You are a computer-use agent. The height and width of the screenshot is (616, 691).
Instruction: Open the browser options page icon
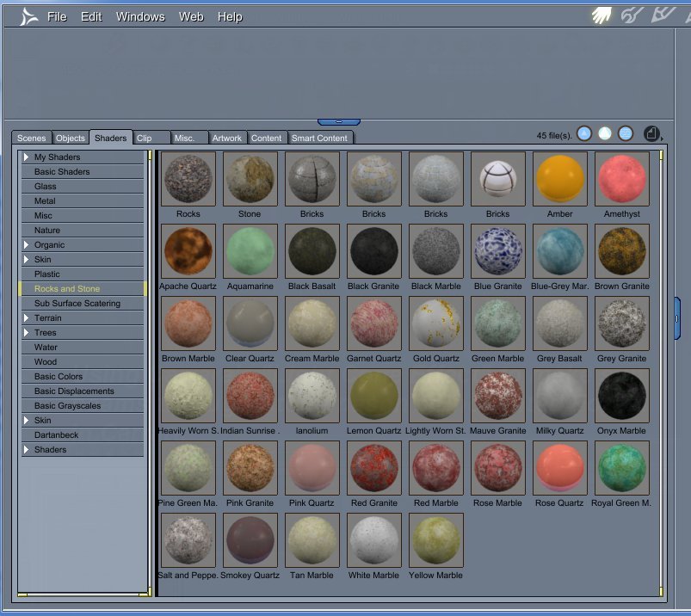click(x=651, y=133)
